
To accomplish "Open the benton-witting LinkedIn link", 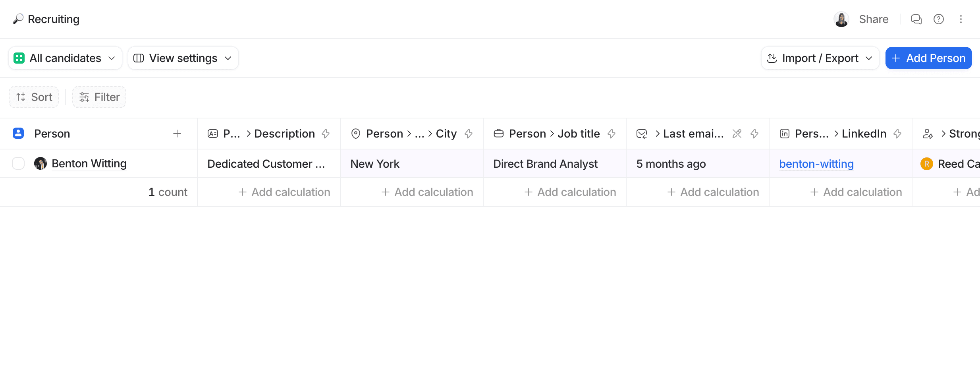I will click(816, 163).
